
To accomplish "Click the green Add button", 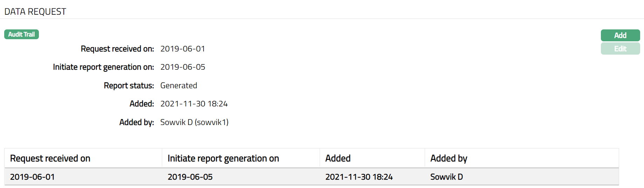I will click(620, 35).
